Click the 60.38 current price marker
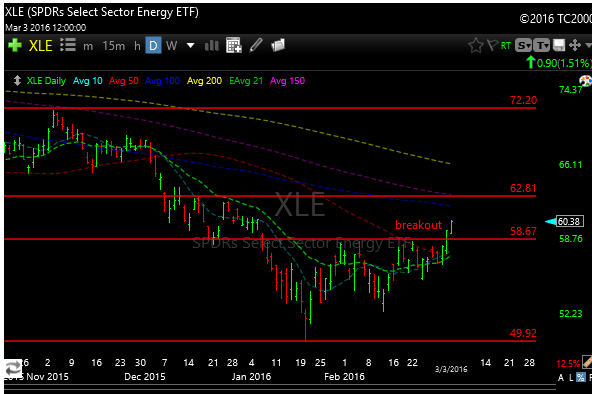Image resolution: width=592 pixels, height=394 pixels. [x=569, y=221]
